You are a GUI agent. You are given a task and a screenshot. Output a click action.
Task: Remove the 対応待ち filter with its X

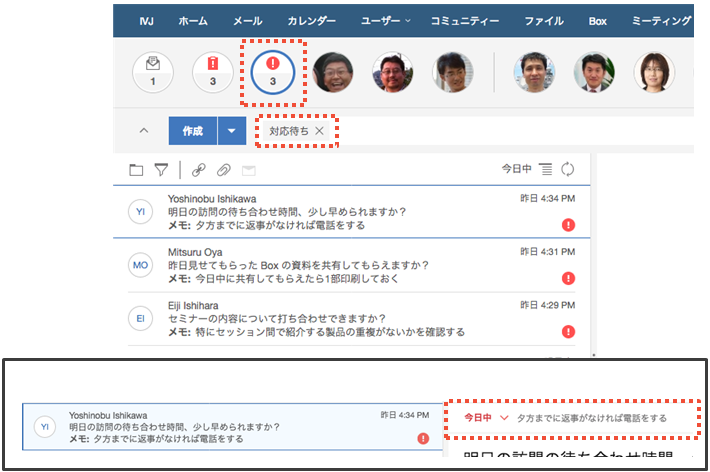point(319,131)
